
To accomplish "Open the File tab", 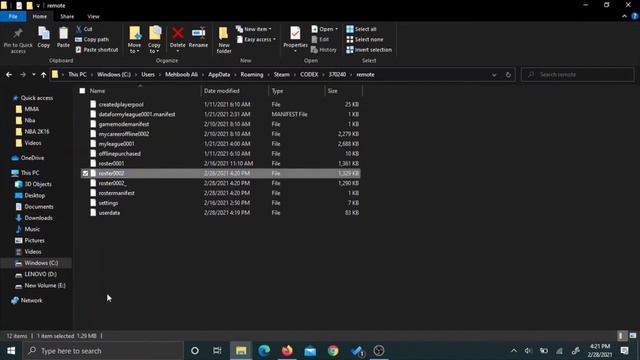I will coord(13,16).
